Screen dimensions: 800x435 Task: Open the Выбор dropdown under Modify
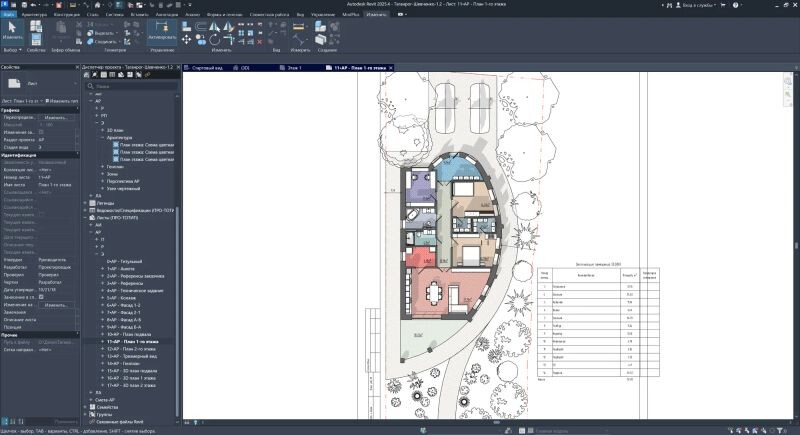[11, 48]
